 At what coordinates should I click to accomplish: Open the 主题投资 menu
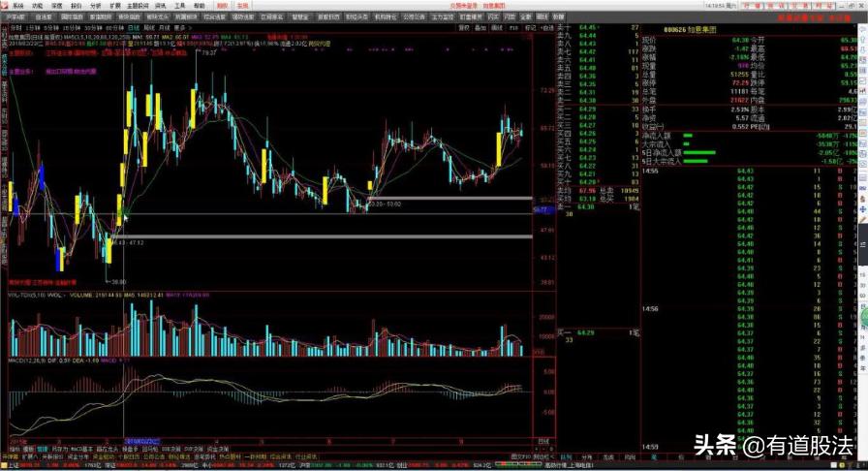(138, 6)
